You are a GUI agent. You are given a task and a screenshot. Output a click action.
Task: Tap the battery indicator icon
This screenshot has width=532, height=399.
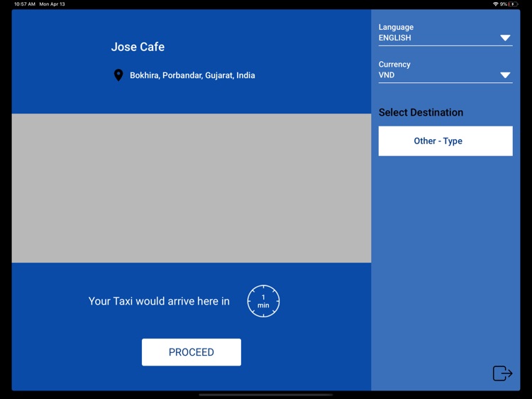[x=513, y=4]
